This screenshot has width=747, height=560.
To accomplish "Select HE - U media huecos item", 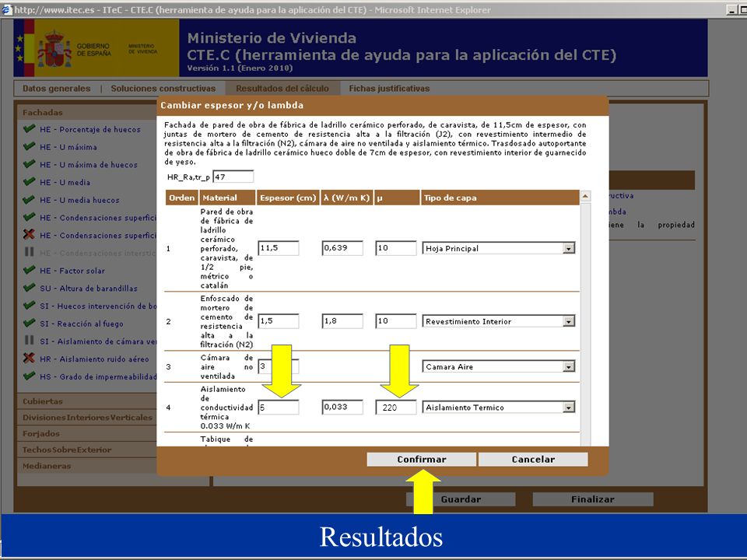I will [x=79, y=200].
